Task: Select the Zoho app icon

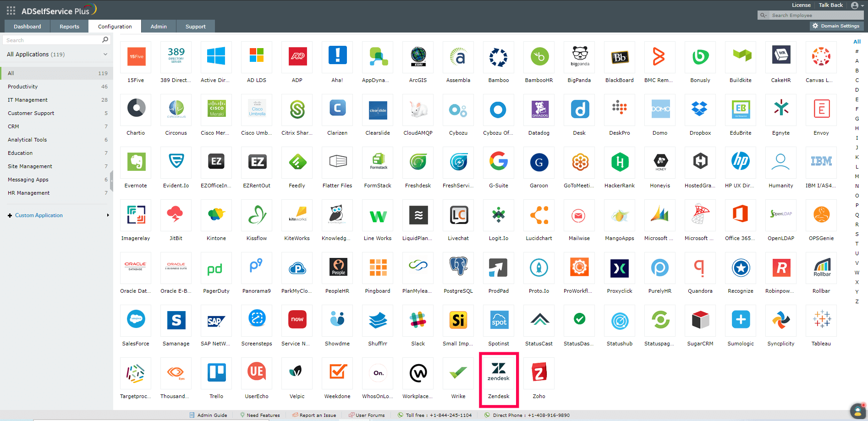Action: tap(539, 373)
